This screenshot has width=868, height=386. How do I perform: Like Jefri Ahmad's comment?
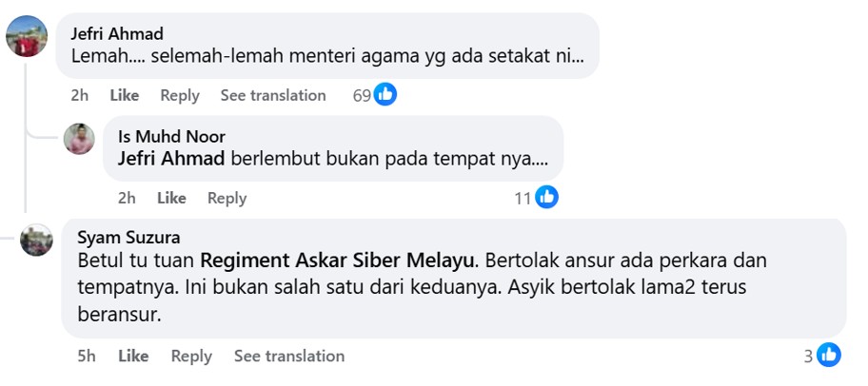(125, 95)
